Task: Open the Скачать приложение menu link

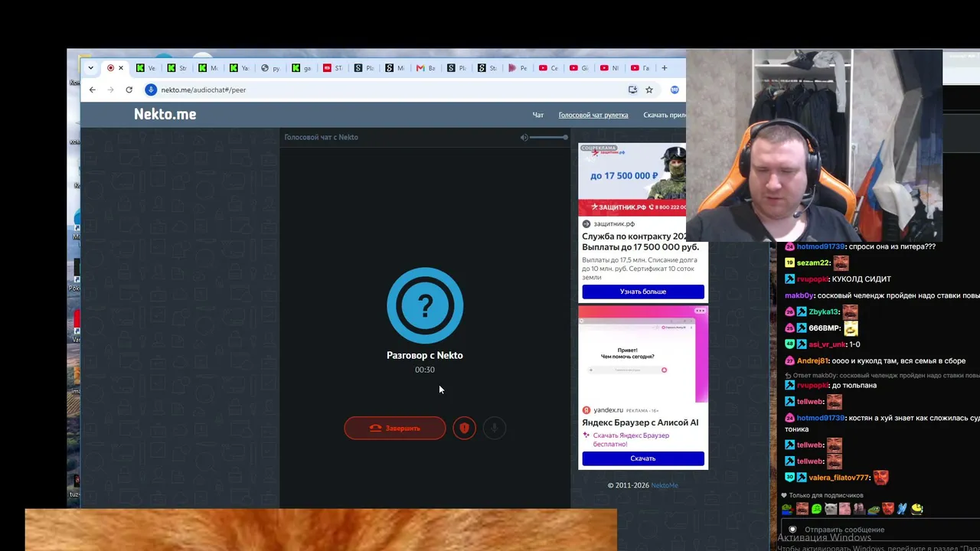Action: coord(665,115)
